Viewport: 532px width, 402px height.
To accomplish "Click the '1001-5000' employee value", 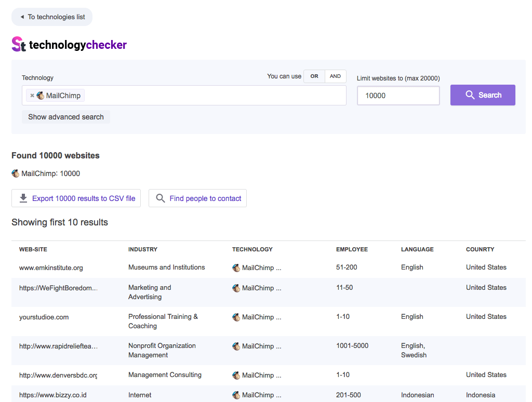I will click(352, 346).
